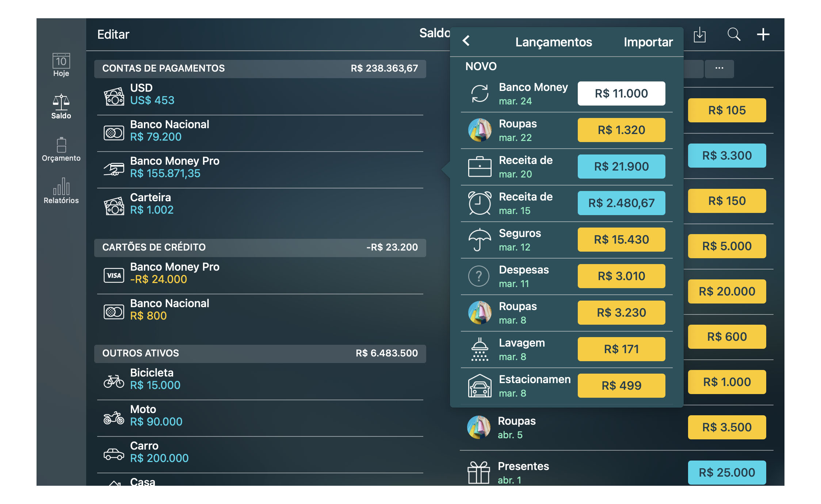This screenshot has width=821, height=504.
Task: Click the search magnifier icon
Action: (734, 34)
